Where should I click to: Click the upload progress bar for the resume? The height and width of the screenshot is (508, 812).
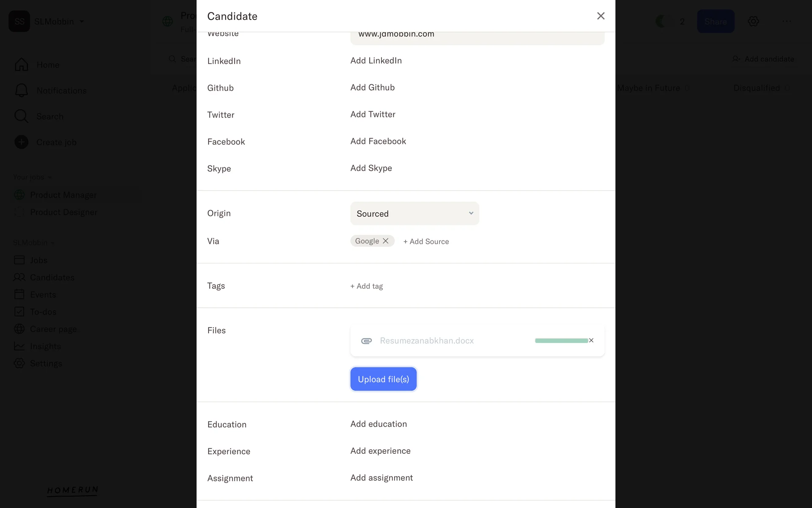(x=561, y=341)
